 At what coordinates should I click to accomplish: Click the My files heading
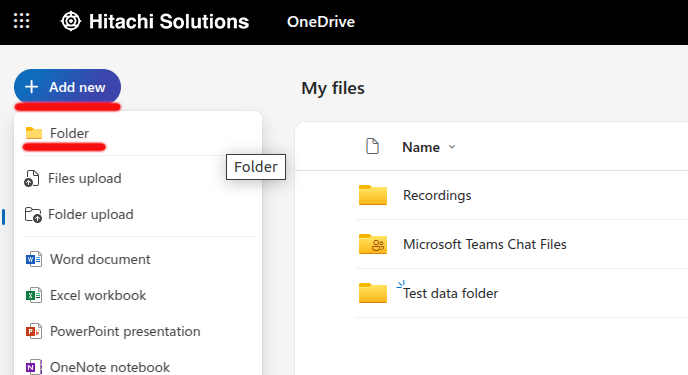[333, 88]
